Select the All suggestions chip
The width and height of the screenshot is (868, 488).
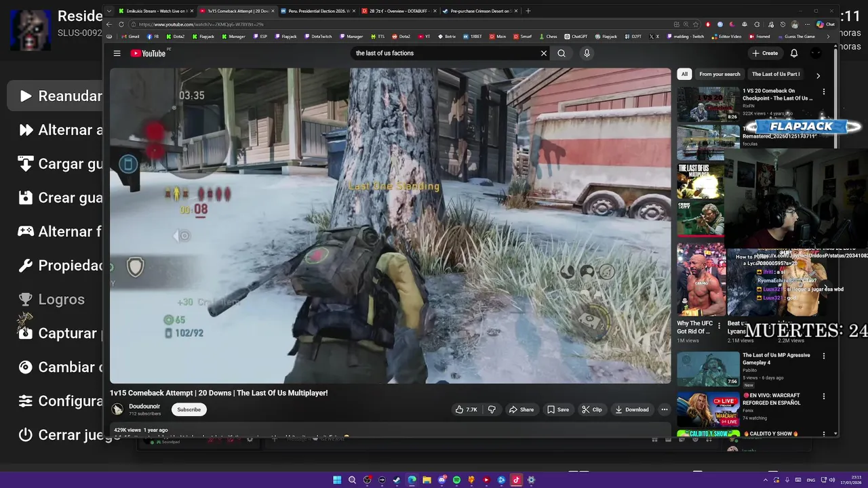point(684,74)
